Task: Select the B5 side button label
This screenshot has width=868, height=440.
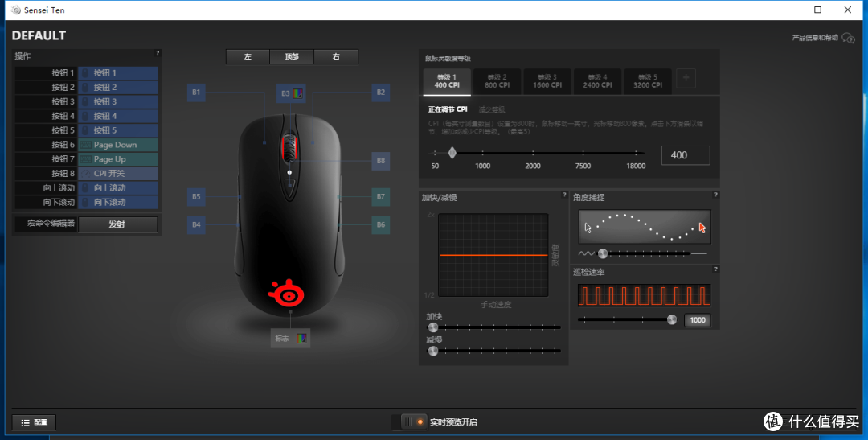Action: [197, 197]
